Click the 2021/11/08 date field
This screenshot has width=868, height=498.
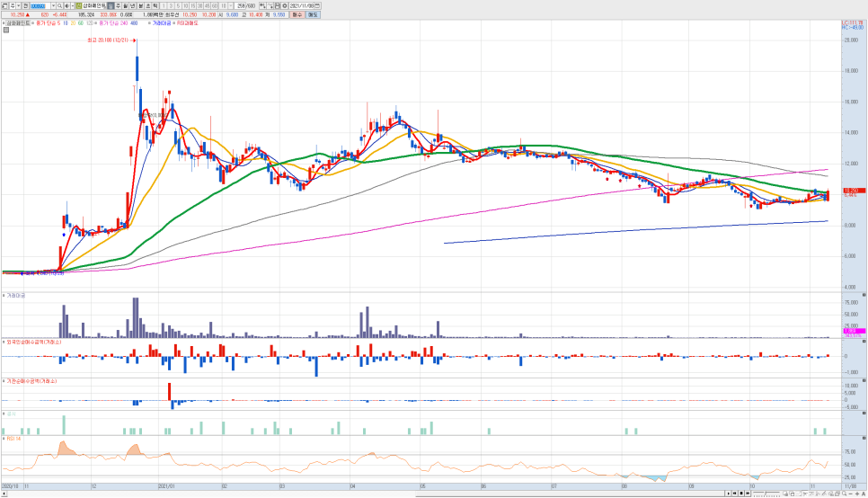pyautogui.click(x=301, y=5)
